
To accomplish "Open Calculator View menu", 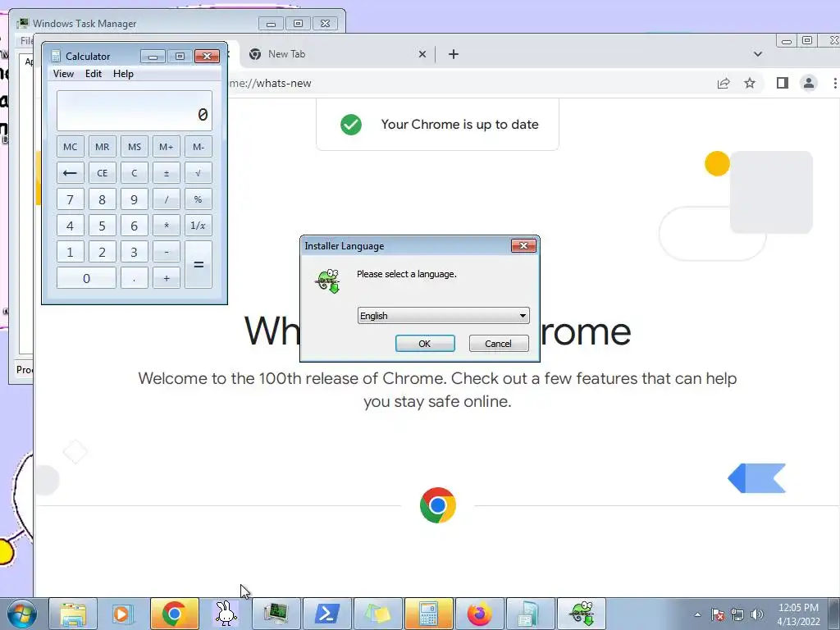I will pos(63,74).
